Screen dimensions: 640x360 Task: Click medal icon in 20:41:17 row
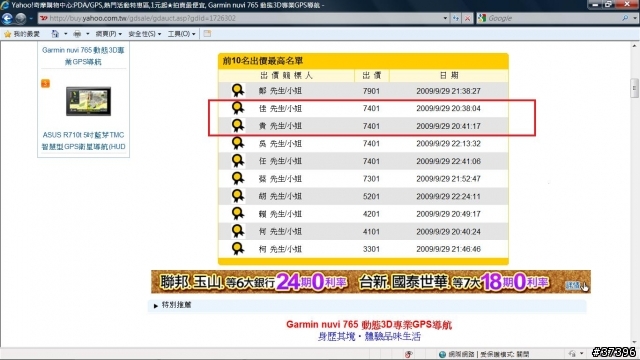(238, 126)
